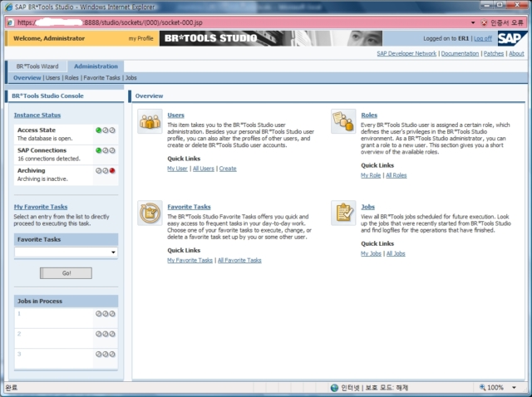Click the My Jobs quick link
Screen dimensions: 532x397
coord(371,253)
